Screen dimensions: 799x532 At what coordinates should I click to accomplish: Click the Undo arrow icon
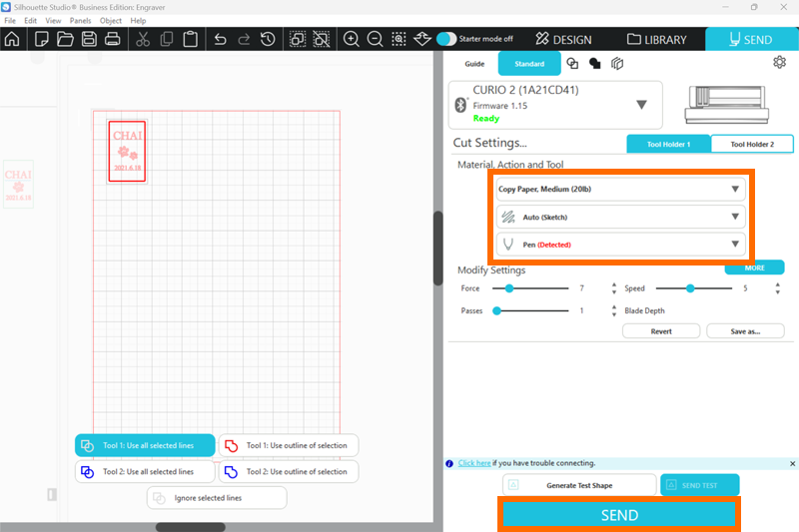pos(221,40)
